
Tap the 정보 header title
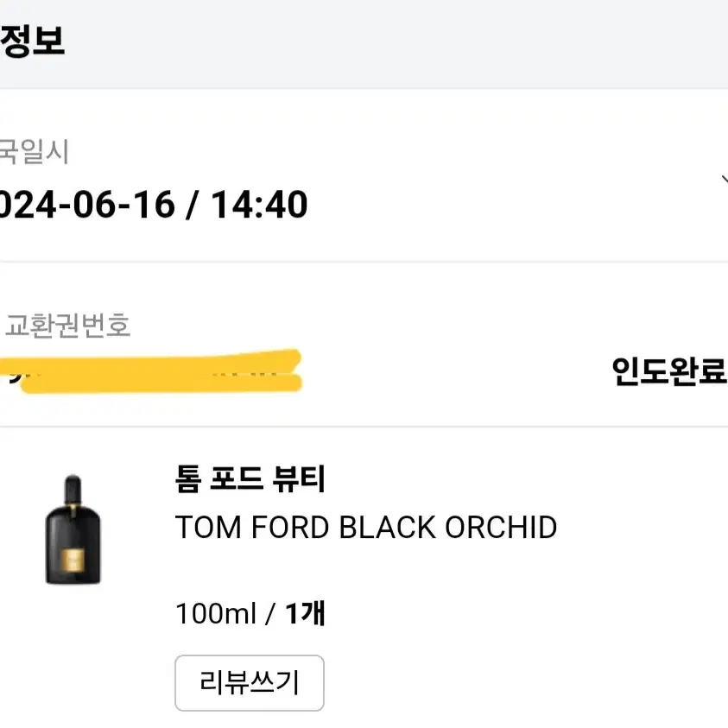32,41
